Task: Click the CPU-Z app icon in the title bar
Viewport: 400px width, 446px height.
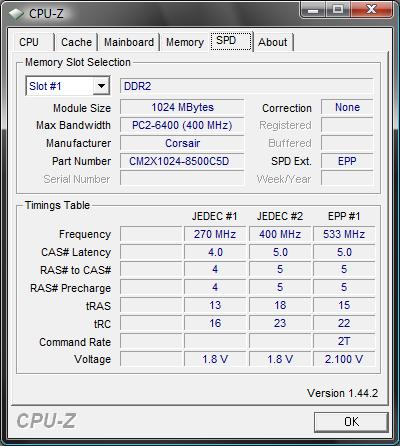Action: (17, 14)
